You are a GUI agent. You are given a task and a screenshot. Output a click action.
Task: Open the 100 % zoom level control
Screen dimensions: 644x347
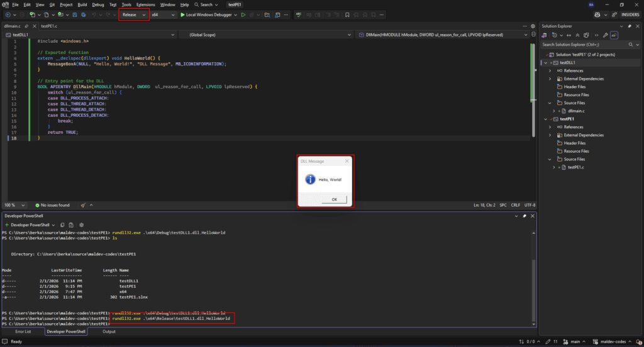pyautogui.click(x=14, y=205)
